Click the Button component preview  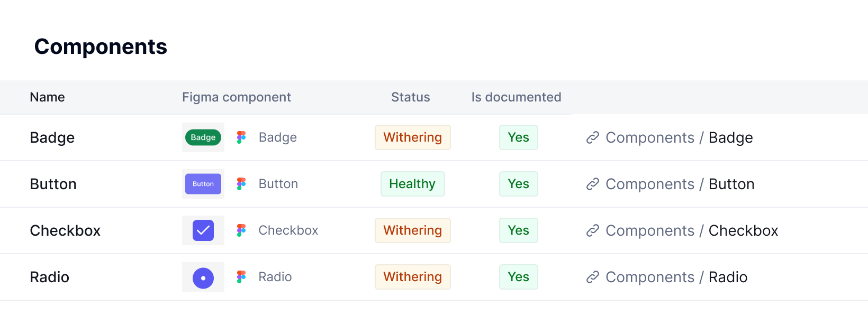(x=203, y=183)
